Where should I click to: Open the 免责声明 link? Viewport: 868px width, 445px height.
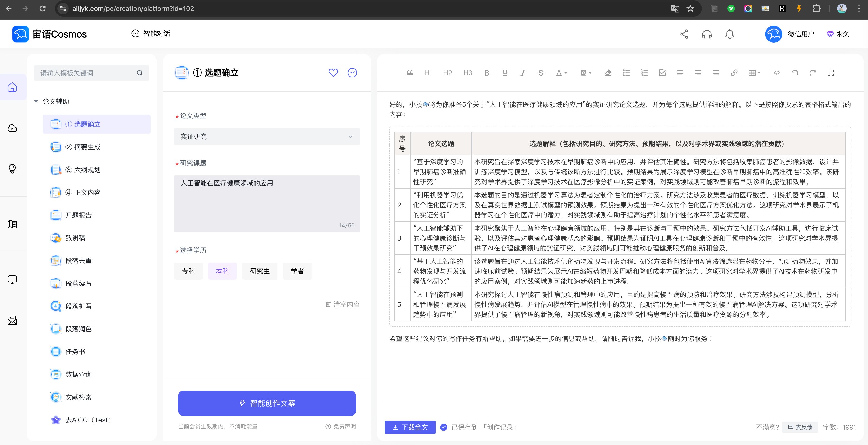click(x=340, y=427)
